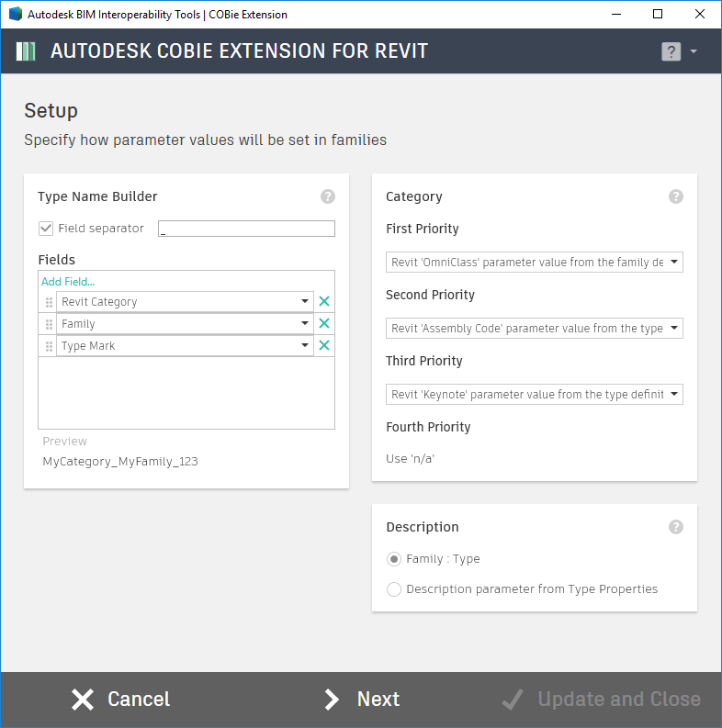Remove the Revit Category field
The height and width of the screenshot is (728, 722).
click(x=324, y=301)
